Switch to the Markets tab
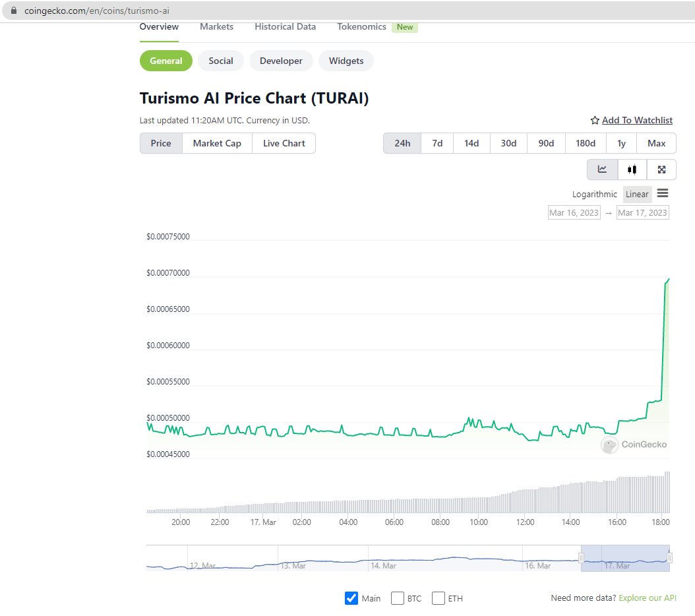This screenshot has width=695, height=616. 216,26
